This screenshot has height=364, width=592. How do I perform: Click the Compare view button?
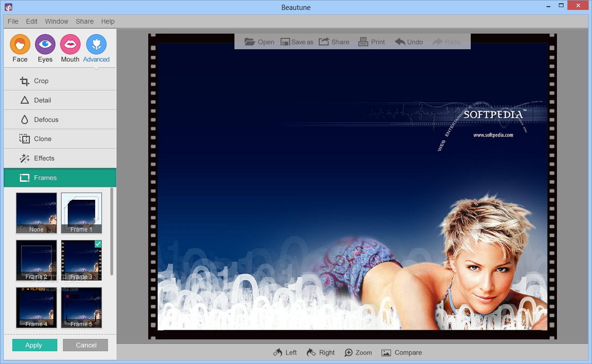pos(402,353)
